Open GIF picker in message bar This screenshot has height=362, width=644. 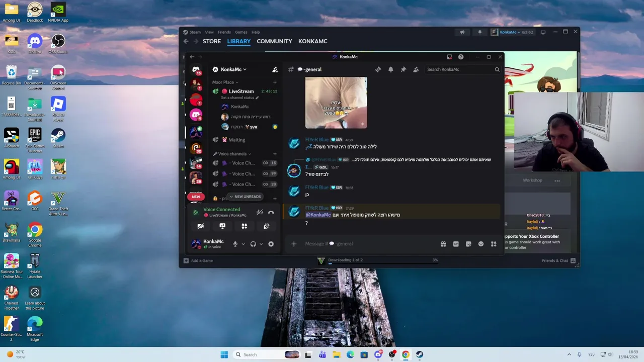pyautogui.click(x=456, y=244)
